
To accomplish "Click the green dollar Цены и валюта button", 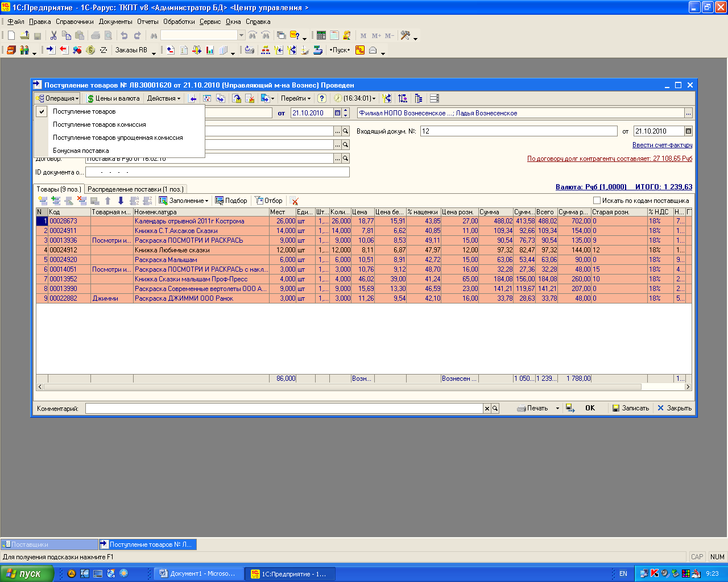I will [x=113, y=98].
